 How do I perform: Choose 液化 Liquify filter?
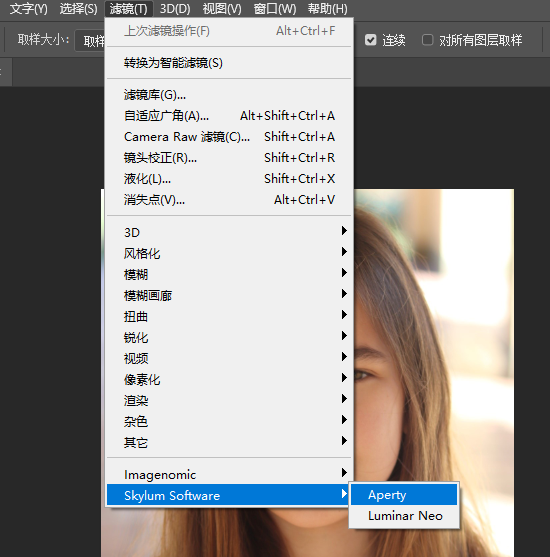229,179
